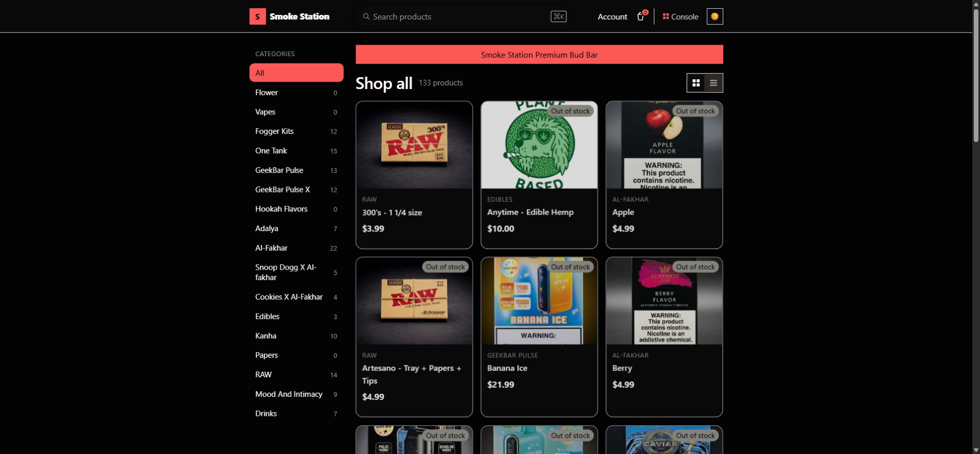Click Out of stock badge on Anytime Edible Hemp
This screenshot has width=980, height=454.
coord(571,111)
